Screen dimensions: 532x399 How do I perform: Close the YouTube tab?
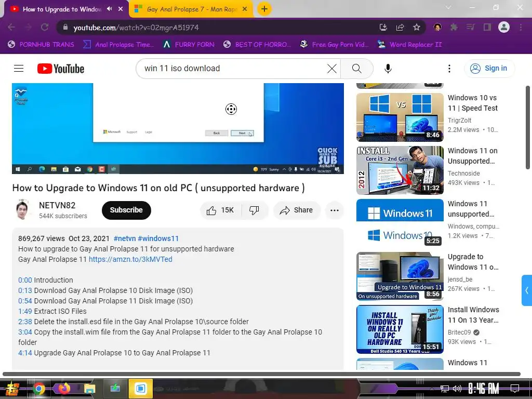(x=121, y=9)
